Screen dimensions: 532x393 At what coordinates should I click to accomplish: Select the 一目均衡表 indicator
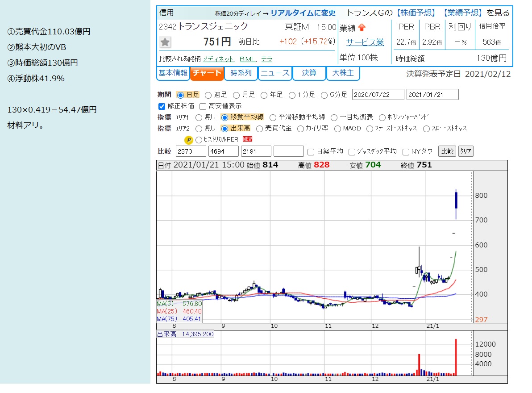coord(334,118)
